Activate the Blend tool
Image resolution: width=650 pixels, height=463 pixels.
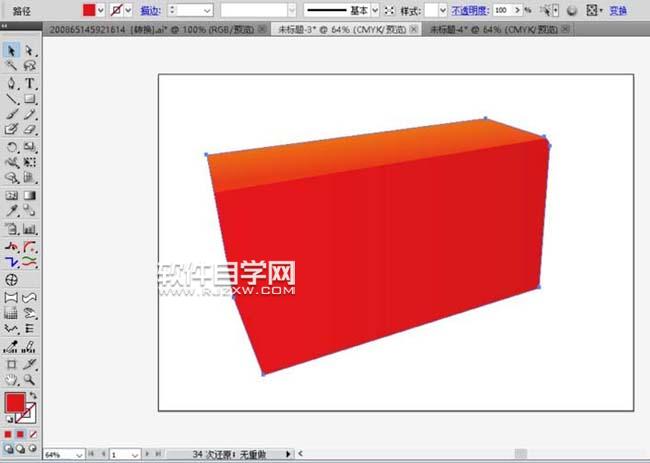click(x=29, y=211)
